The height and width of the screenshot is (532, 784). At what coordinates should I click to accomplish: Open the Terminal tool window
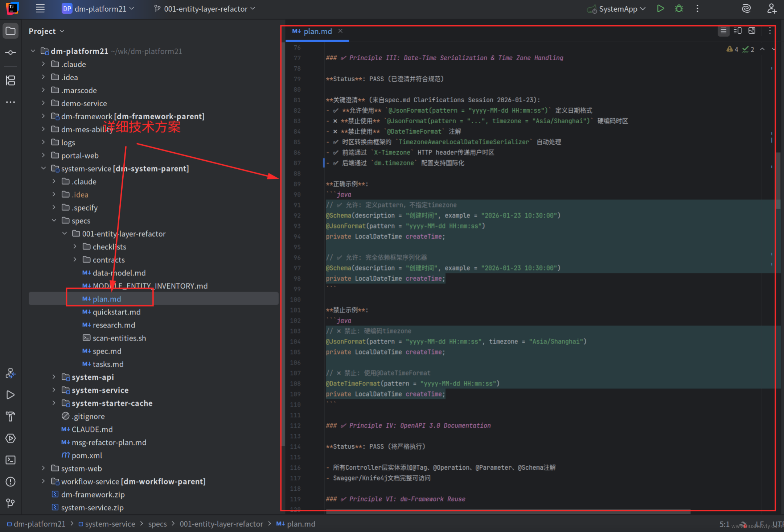(11, 460)
